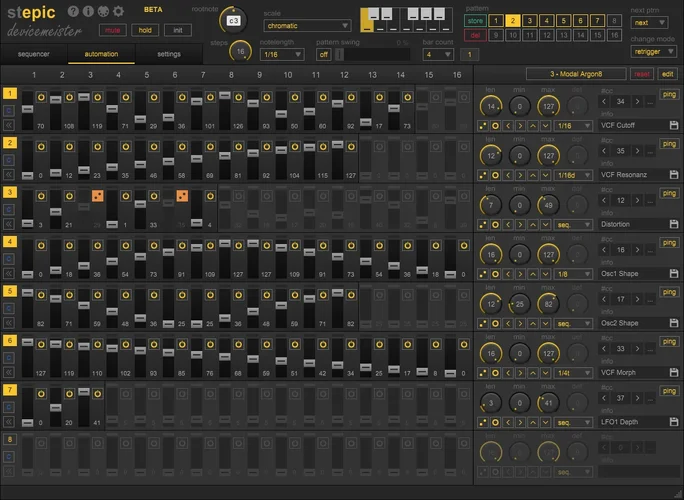Save the VCF Cutoff lane preset
Screen dimensions: 684x500
(x=674, y=126)
